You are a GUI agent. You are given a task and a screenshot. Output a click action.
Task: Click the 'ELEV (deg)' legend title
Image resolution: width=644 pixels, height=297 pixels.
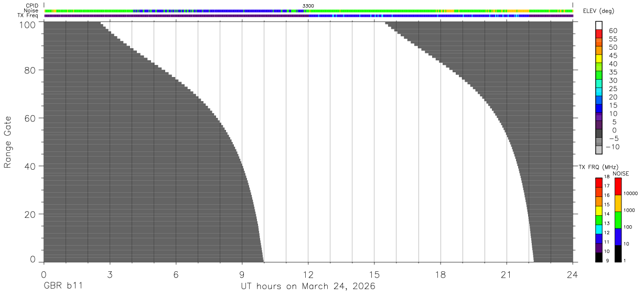coord(599,12)
